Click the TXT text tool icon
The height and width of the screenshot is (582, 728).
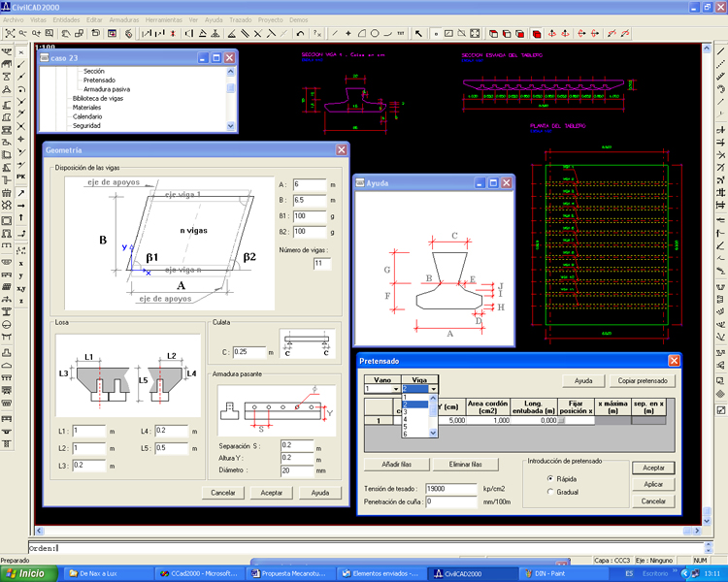point(401,34)
